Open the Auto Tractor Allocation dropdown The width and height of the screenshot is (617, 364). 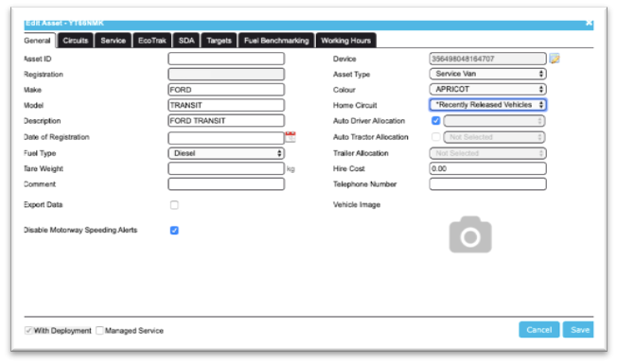(494, 137)
